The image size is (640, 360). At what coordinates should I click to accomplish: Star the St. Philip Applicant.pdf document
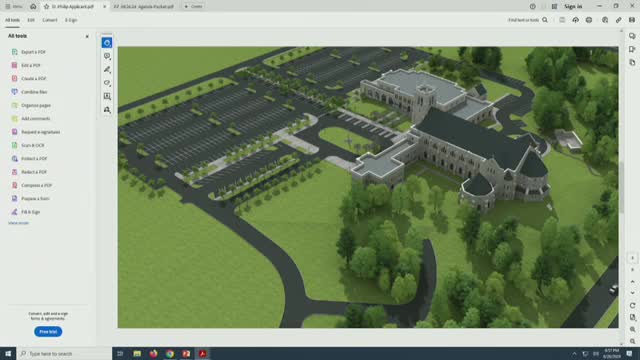(x=47, y=7)
